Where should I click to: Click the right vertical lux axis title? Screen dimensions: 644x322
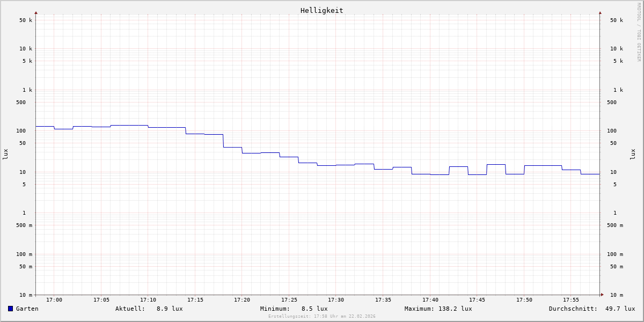633,154
